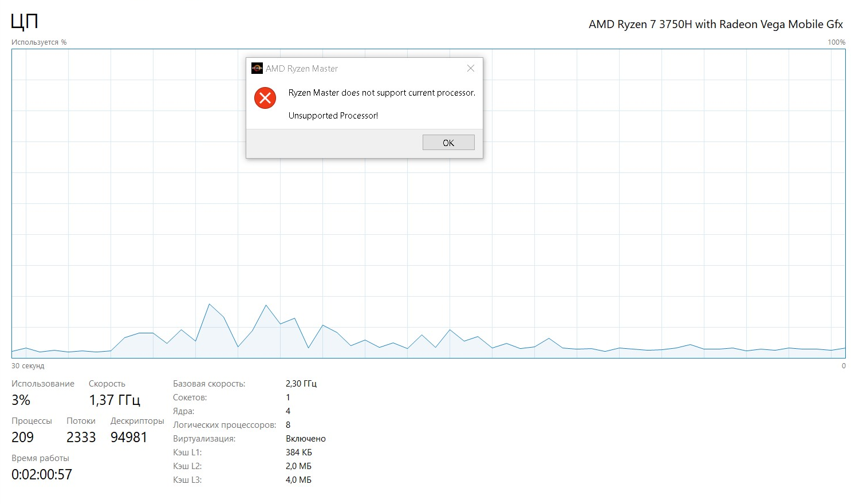851x504 pixels.
Task: Click the 'Кэш L2:' label
Action: coord(187,466)
